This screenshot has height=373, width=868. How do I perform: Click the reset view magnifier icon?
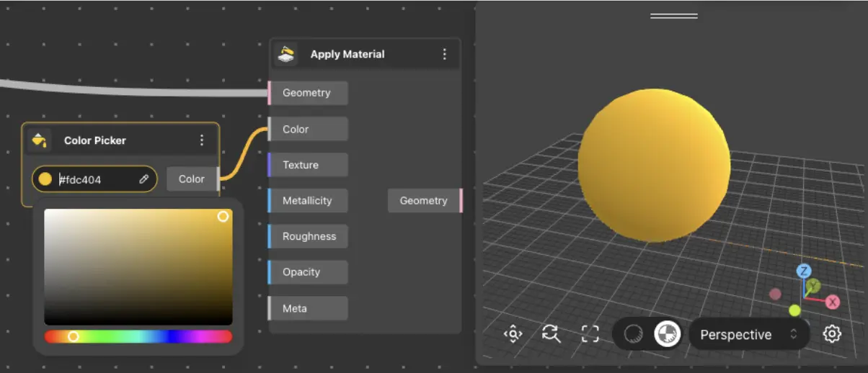pos(552,334)
